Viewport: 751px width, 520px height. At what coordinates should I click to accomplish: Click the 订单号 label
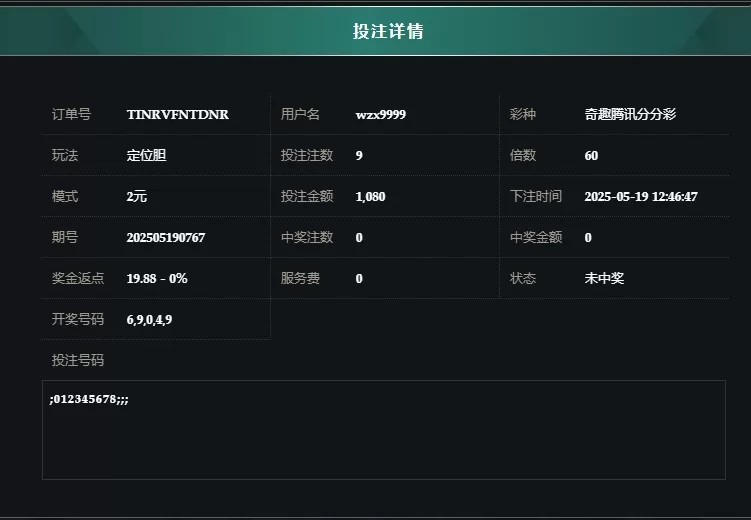(71, 114)
